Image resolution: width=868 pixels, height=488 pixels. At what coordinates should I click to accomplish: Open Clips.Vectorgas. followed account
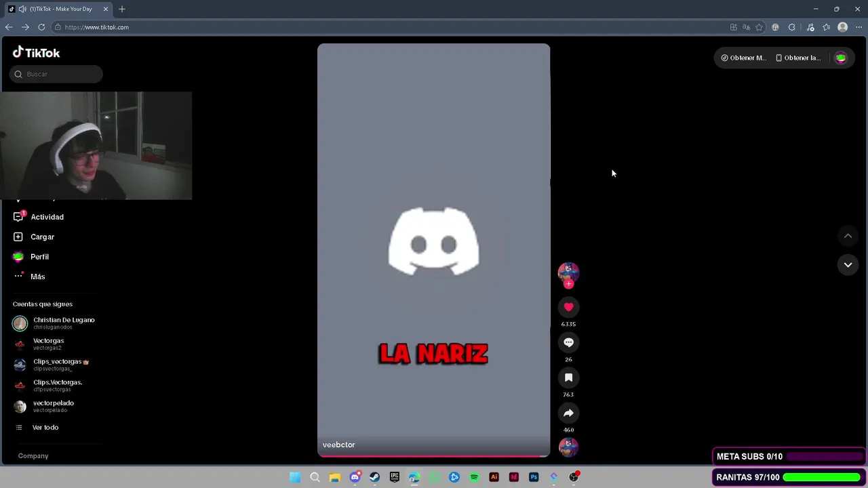coord(49,385)
